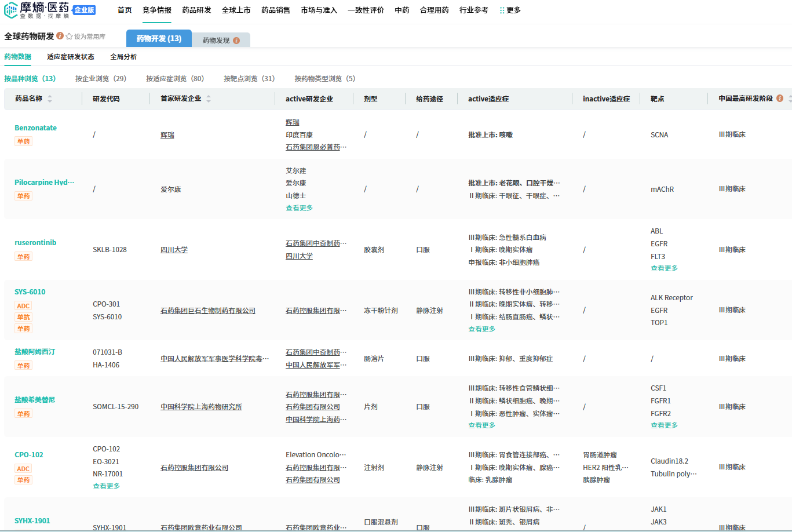Switch to 适应症研发状态 tab
The image size is (792, 532).
click(x=71, y=57)
